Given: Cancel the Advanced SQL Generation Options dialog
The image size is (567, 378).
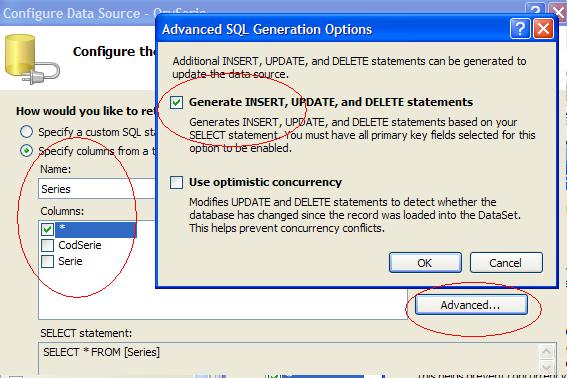Looking at the screenshot, I should tap(506, 263).
